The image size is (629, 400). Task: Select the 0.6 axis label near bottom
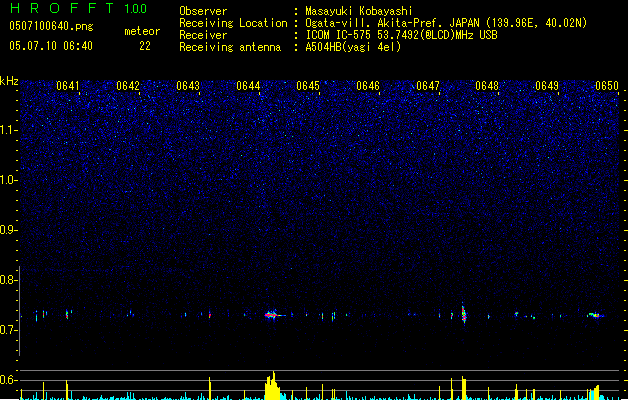point(8,380)
